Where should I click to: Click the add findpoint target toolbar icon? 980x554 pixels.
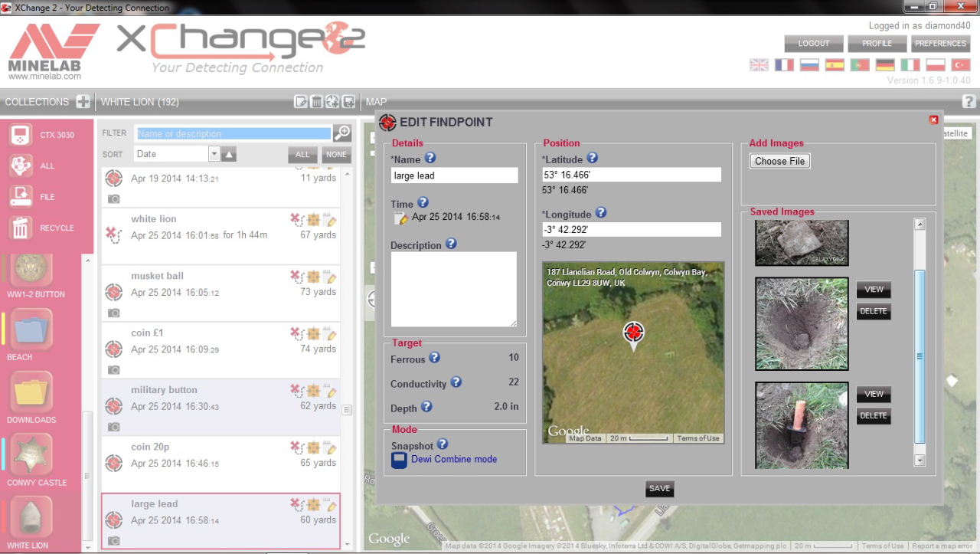coord(332,102)
